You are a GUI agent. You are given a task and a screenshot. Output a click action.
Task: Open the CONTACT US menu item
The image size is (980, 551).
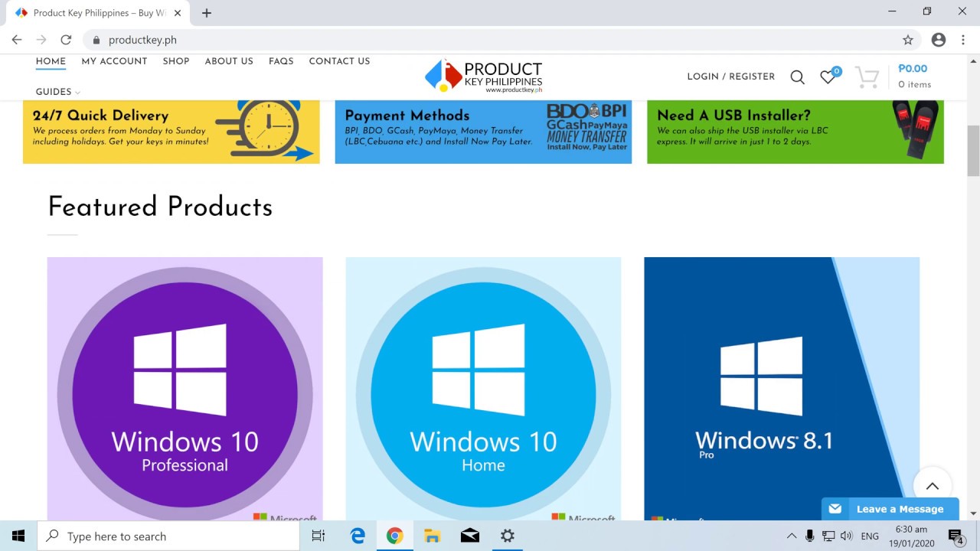339,61
